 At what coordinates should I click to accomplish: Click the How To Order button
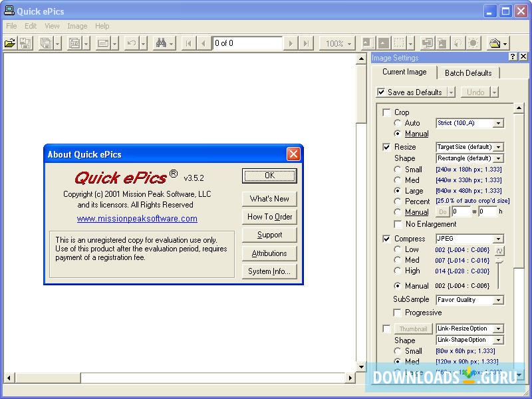point(269,217)
